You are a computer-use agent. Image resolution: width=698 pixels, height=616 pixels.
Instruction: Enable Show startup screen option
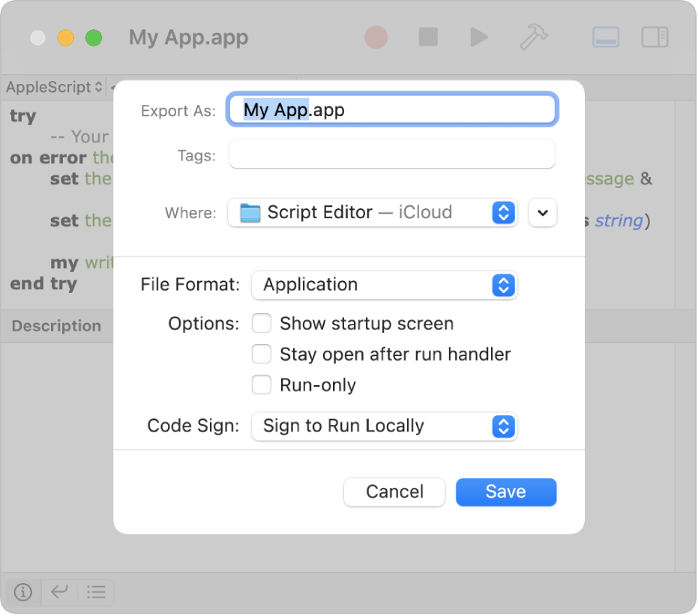tap(262, 324)
